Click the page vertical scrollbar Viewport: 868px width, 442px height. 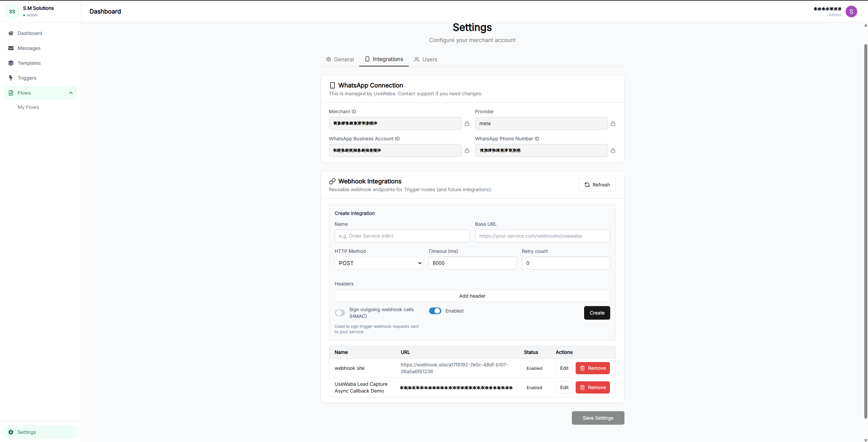tap(865, 230)
